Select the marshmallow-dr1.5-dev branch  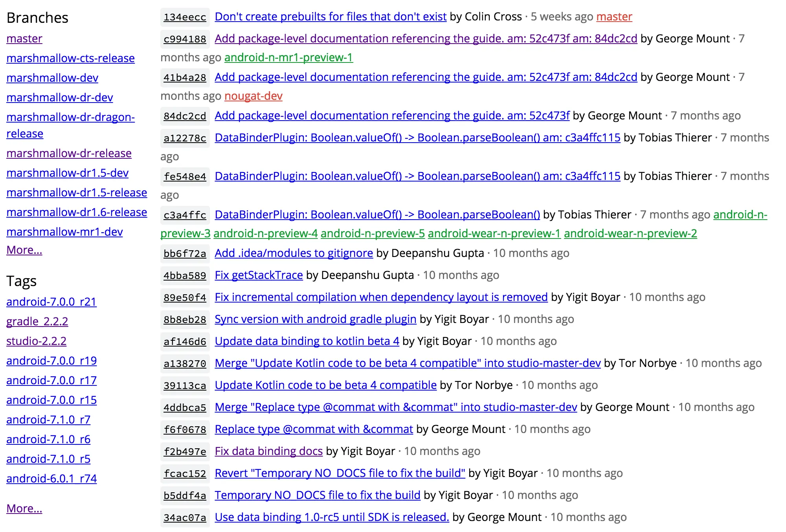[x=67, y=173]
